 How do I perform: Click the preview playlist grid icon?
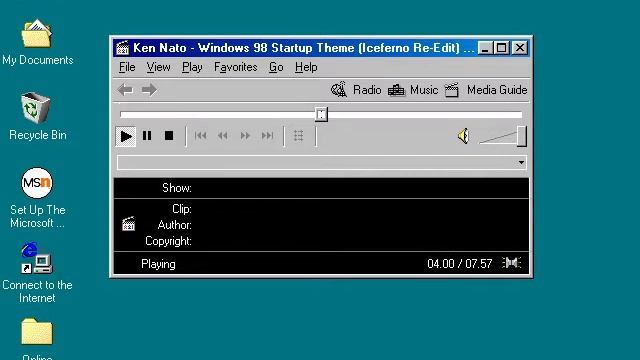tap(298, 136)
